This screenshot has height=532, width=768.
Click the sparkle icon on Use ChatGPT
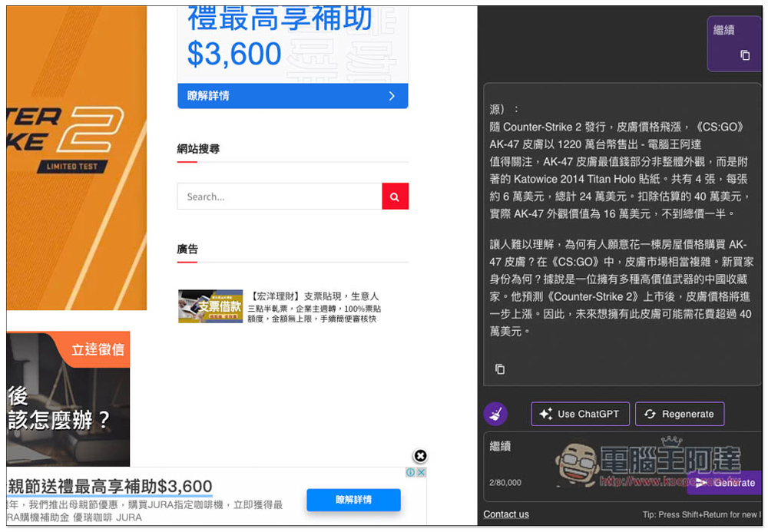click(545, 414)
